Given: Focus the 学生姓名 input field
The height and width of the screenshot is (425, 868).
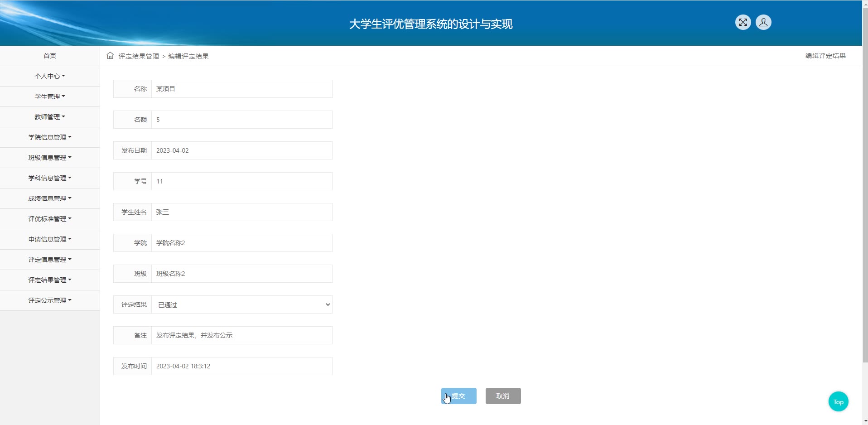Looking at the screenshot, I should 242,212.
